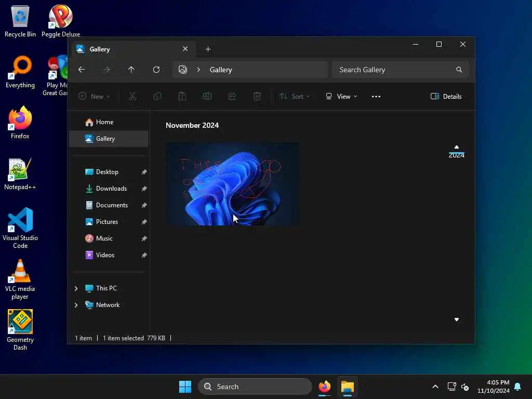This screenshot has height=399, width=532.
Task: Jump down with the timeline down arrow
Action: [457, 320]
